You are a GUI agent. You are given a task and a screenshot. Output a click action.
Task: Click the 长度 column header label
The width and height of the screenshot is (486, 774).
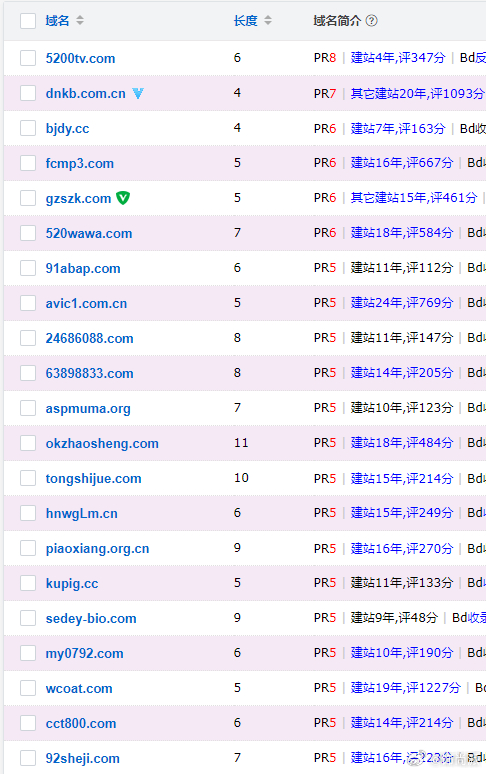(x=246, y=21)
